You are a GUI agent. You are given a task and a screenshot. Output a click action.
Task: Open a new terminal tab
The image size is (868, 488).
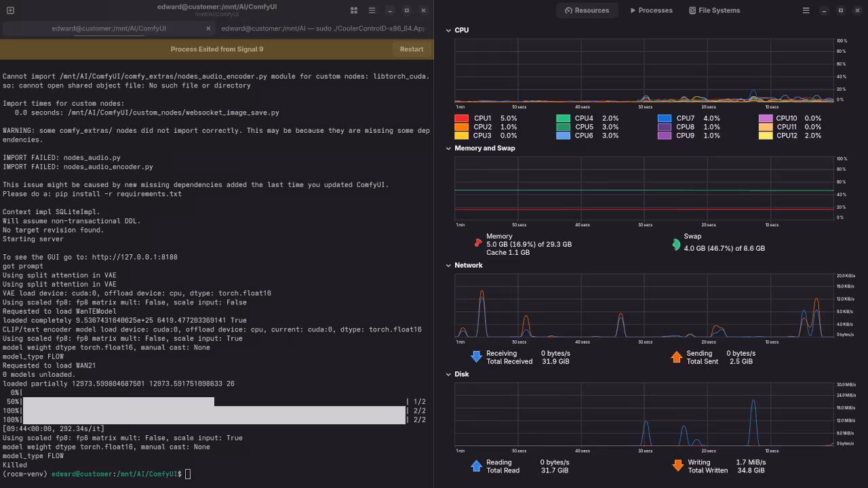[x=10, y=10]
